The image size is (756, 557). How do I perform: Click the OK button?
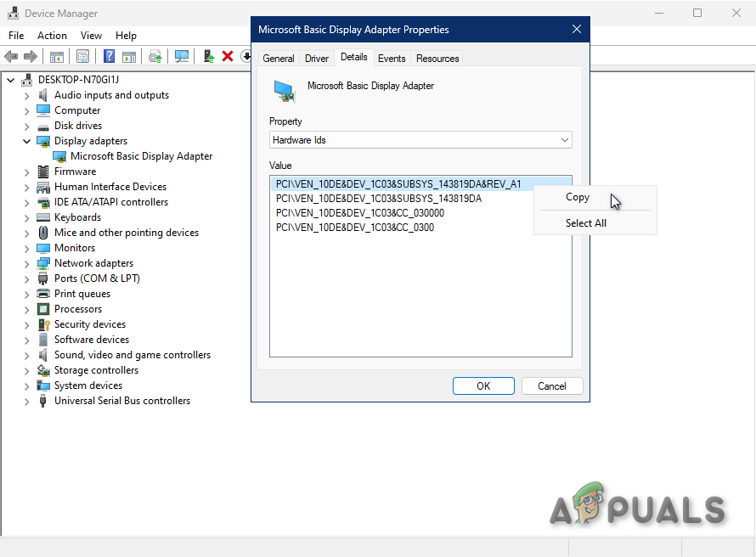tap(483, 386)
